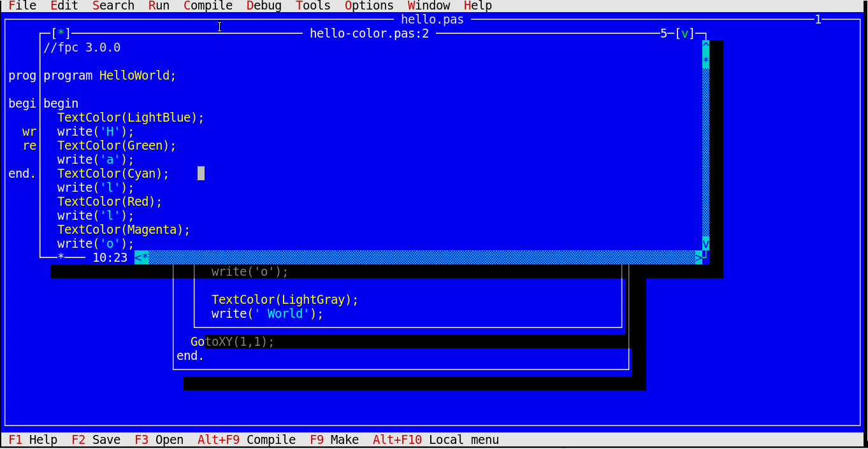This screenshot has width=868, height=449.
Task: Open the Edit menu
Action: (64, 6)
